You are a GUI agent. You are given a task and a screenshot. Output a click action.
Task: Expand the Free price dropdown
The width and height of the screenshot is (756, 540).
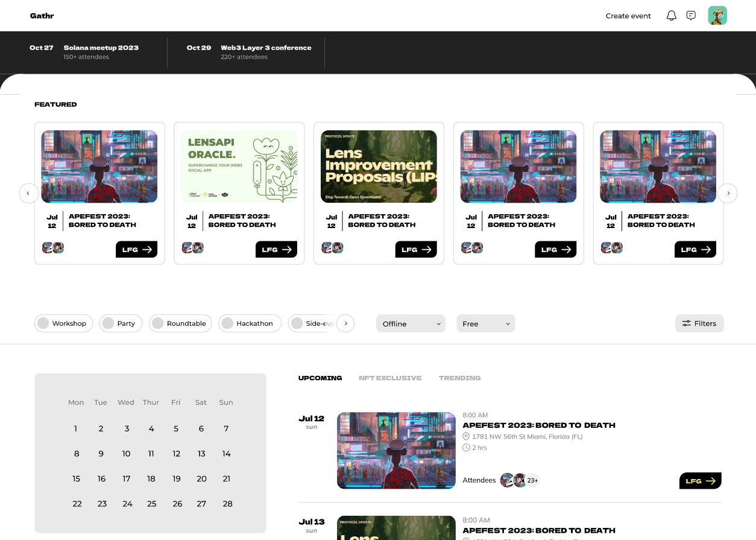485,324
